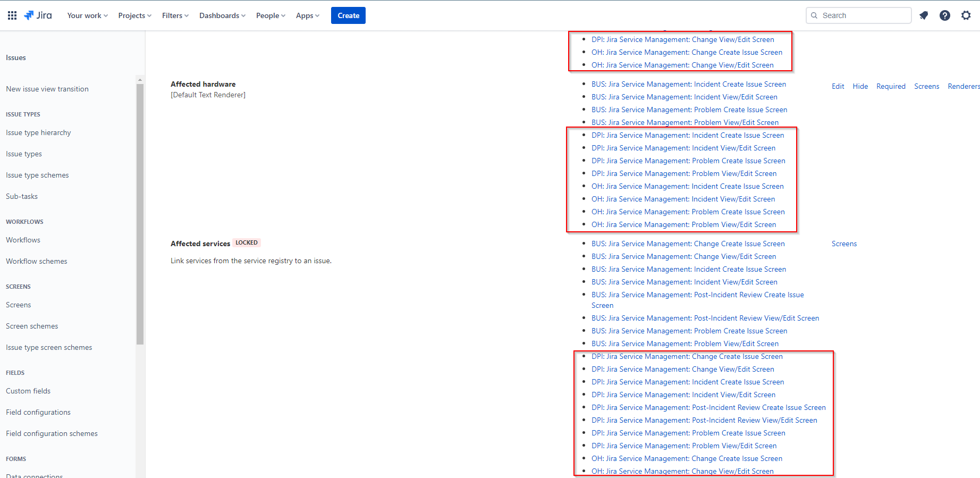980x478 pixels.
Task: Hide the Affected hardware field
Action: click(860, 86)
